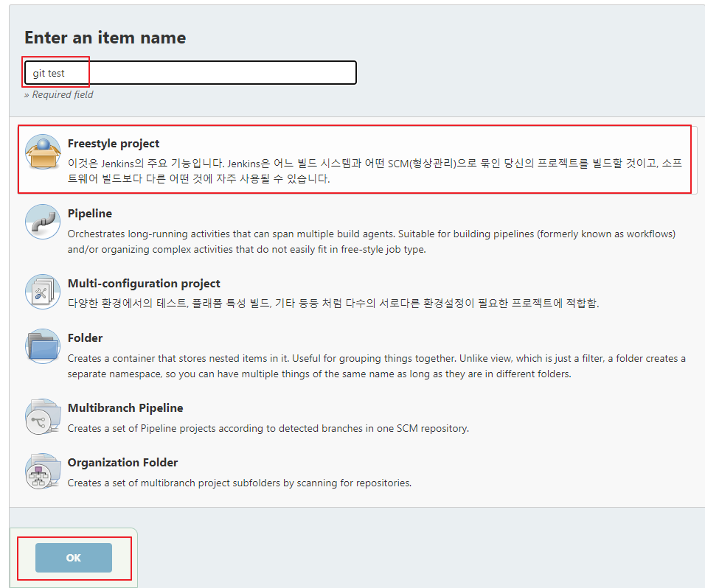705x588 pixels.
Task: Click the Pipeline pipe icon
Action: click(43, 222)
